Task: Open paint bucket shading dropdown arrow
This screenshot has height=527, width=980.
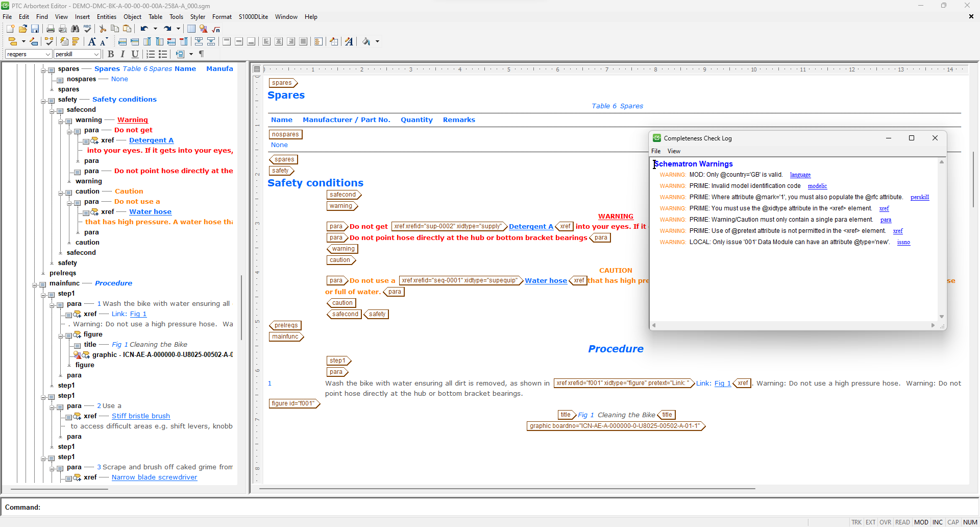Action: [x=377, y=41]
